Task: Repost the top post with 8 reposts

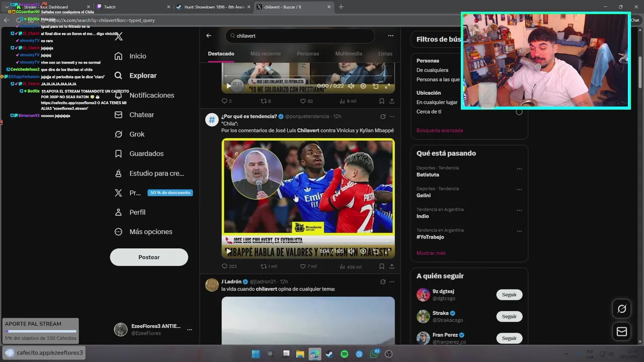Action: point(266,101)
